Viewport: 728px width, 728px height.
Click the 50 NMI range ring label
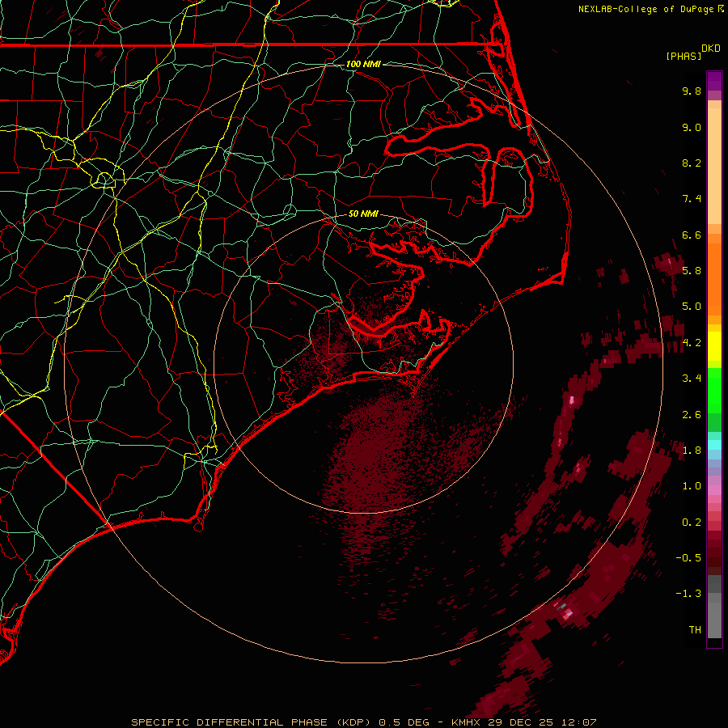tap(363, 214)
